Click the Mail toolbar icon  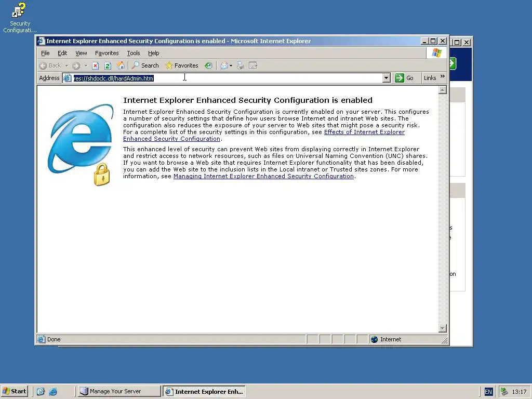[224, 65]
